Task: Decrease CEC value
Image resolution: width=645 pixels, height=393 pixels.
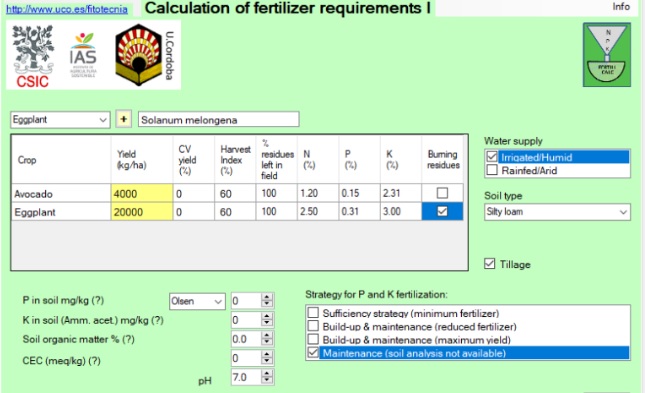Action: pyautogui.click(x=267, y=362)
